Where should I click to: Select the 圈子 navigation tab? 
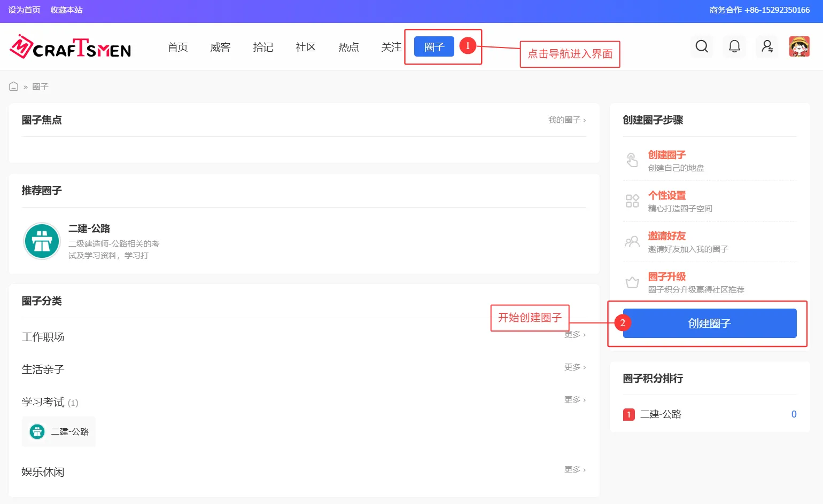pyautogui.click(x=434, y=47)
